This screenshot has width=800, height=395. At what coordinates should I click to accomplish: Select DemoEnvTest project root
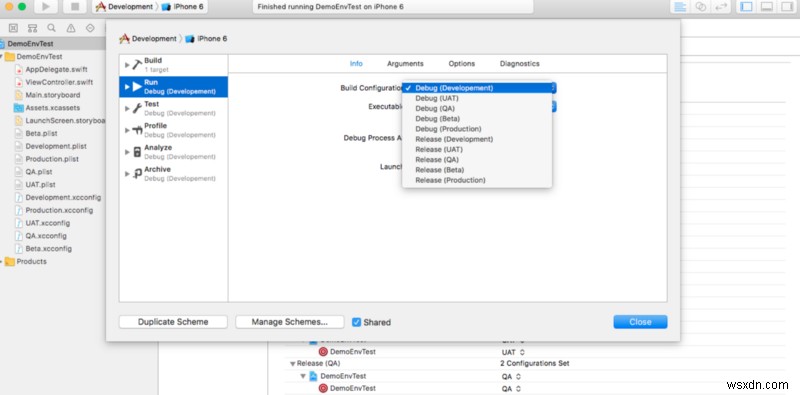coord(30,43)
